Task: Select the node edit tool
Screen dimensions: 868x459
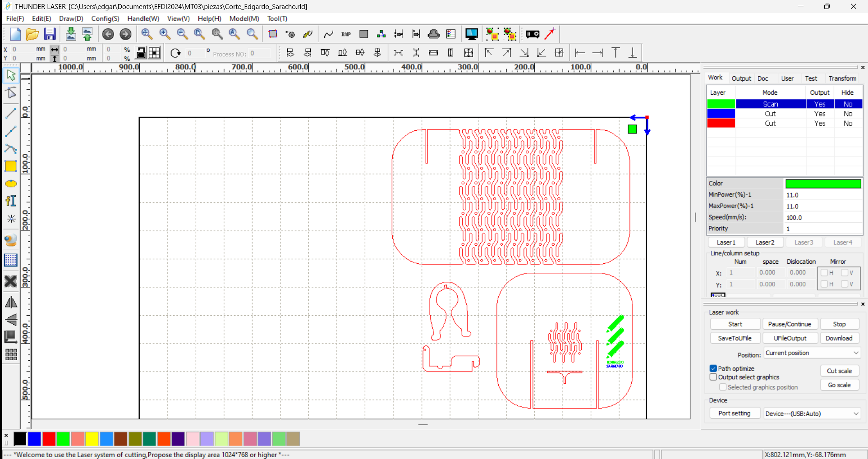Action: tap(11, 93)
